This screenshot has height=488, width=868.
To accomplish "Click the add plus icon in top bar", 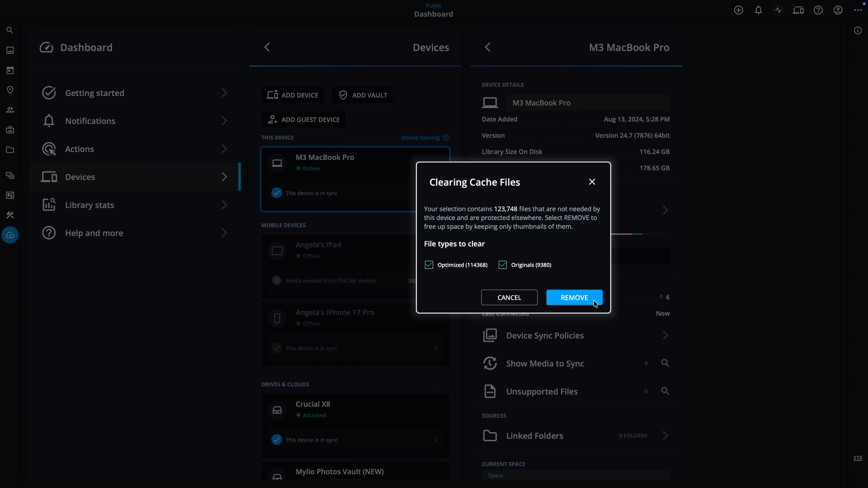I will pos(739,10).
